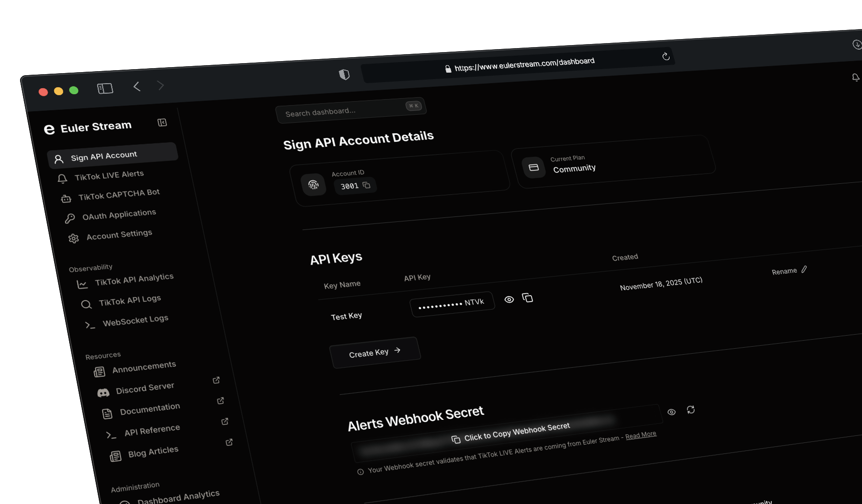Click the terminal icon beside API Reference

[111, 435]
